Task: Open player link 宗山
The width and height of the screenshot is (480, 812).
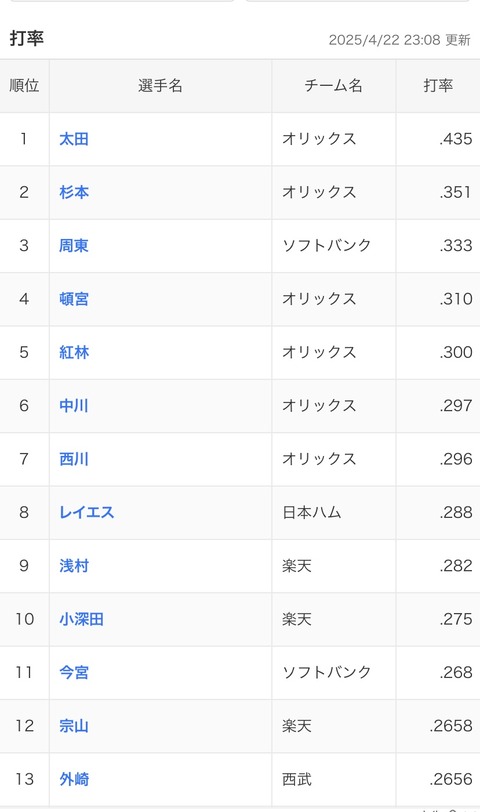Action: (x=74, y=726)
